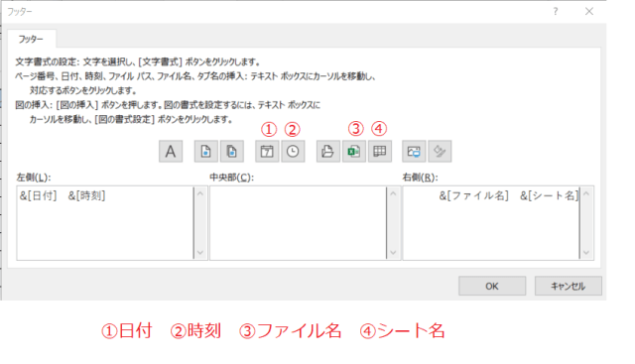Click the &[シート名] code text
Image resolution: width=635 pixels, height=364 pixels.
(549, 196)
